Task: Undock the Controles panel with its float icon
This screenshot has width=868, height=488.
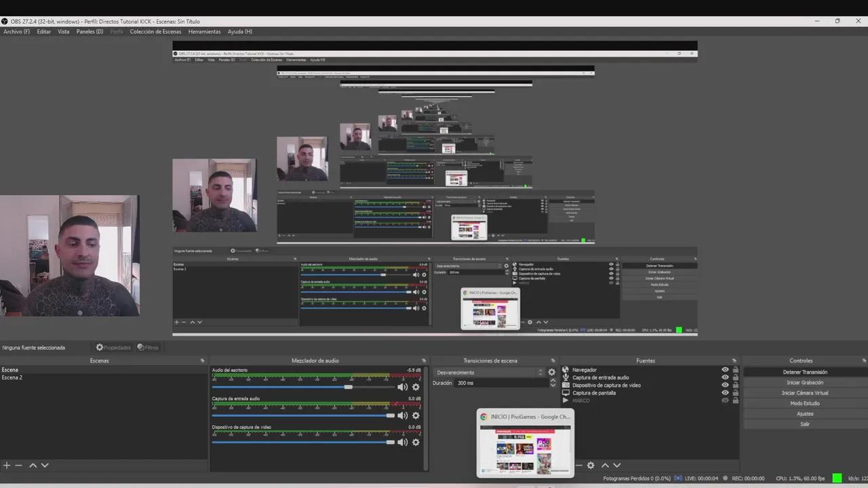Action: [x=864, y=361]
